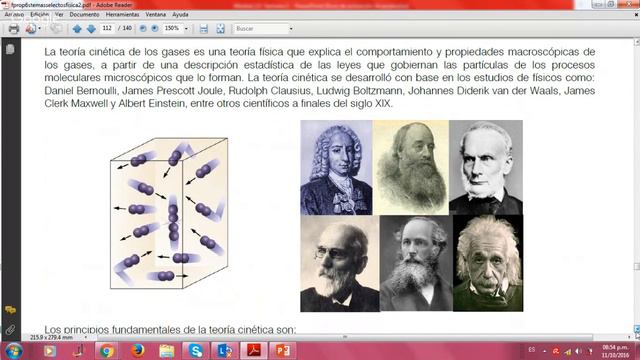
Task: Show hidden tray icons arrow
Action: point(544,351)
